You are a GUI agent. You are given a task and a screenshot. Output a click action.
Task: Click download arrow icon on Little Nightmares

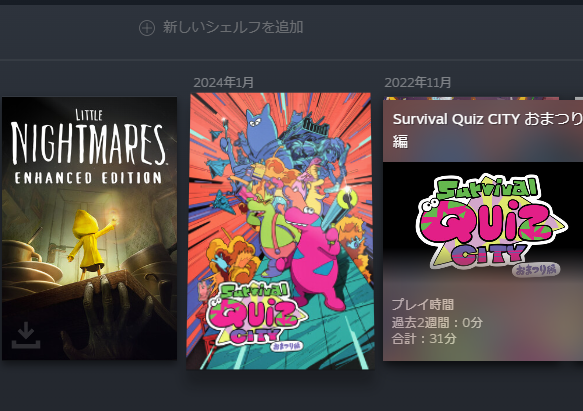(x=26, y=335)
